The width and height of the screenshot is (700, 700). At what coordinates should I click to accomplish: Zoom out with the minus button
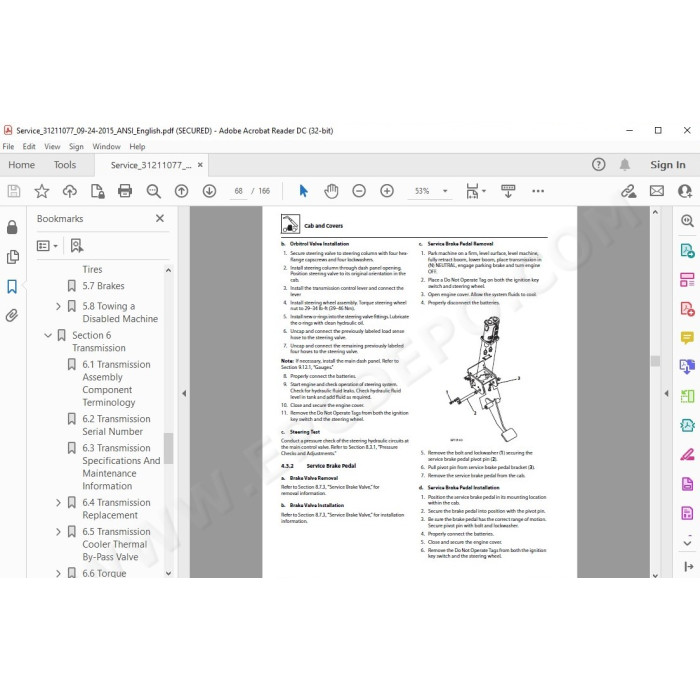[359, 191]
